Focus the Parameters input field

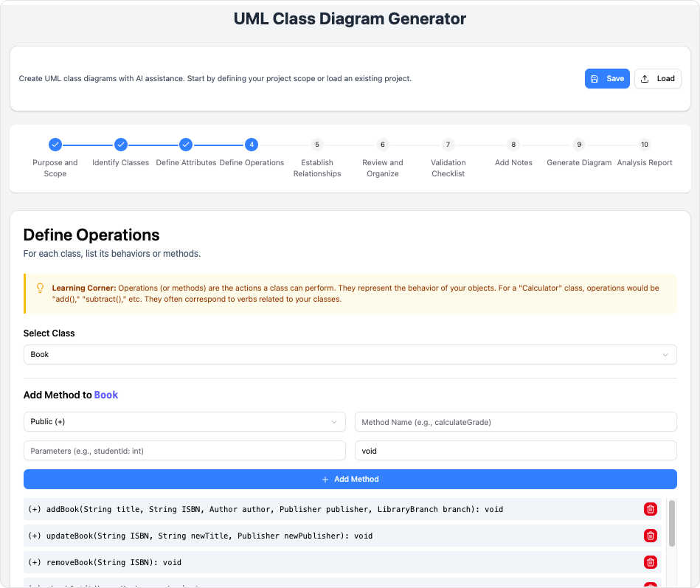[184, 451]
